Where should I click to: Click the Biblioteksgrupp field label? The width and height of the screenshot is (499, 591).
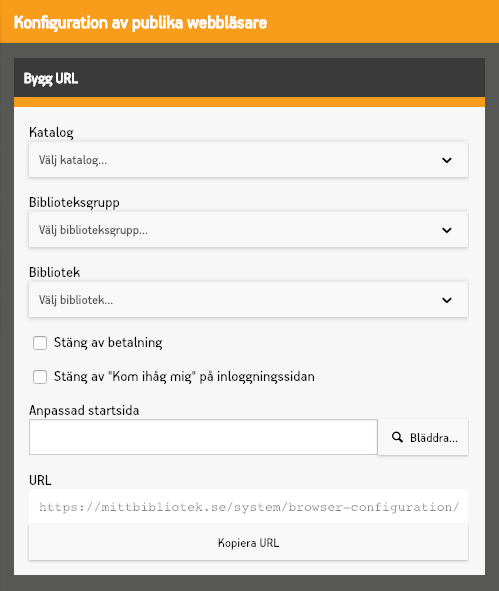click(x=74, y=202)
